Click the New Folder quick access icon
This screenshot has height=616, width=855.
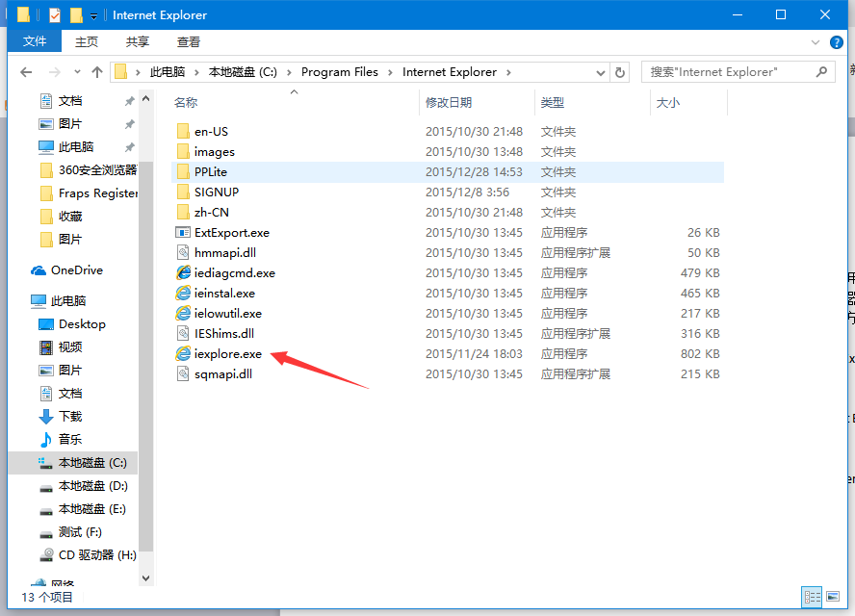(76, 14)
